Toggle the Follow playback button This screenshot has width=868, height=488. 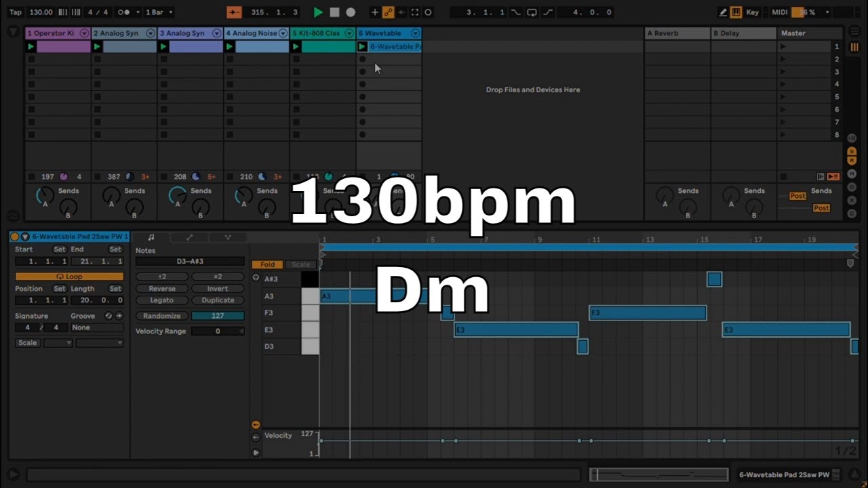(x=234, y=12)
